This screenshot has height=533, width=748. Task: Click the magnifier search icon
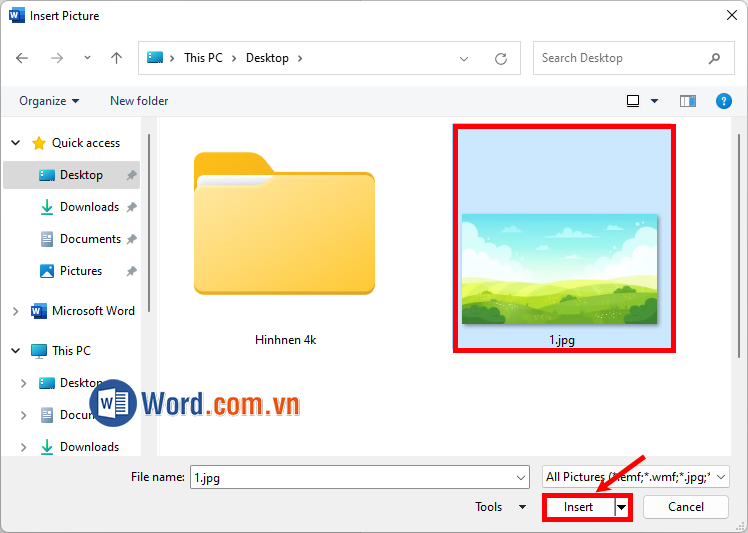714,58
